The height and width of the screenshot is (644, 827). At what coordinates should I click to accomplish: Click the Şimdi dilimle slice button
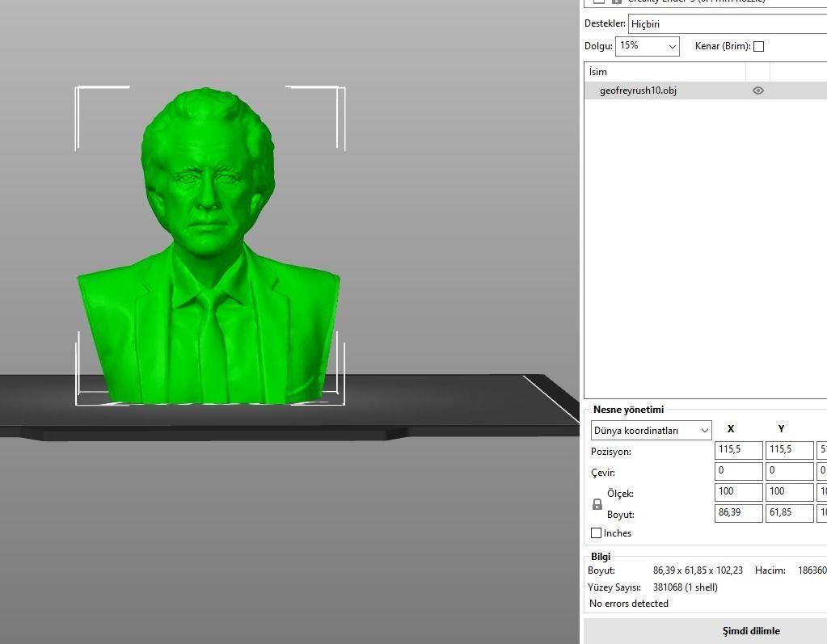tap(705, 631)
